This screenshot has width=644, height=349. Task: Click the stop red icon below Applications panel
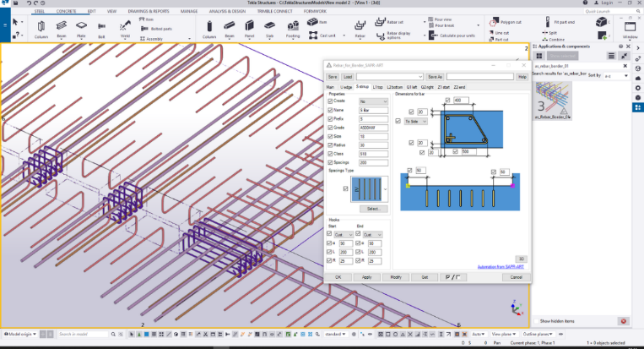[624, 321]
